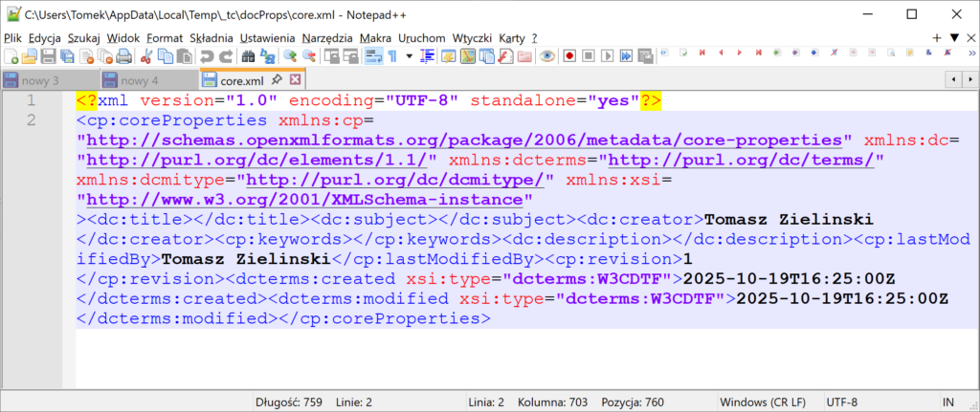
Task: Expand the dropdown arrow next to pilcrow
Action: point(410,56)
